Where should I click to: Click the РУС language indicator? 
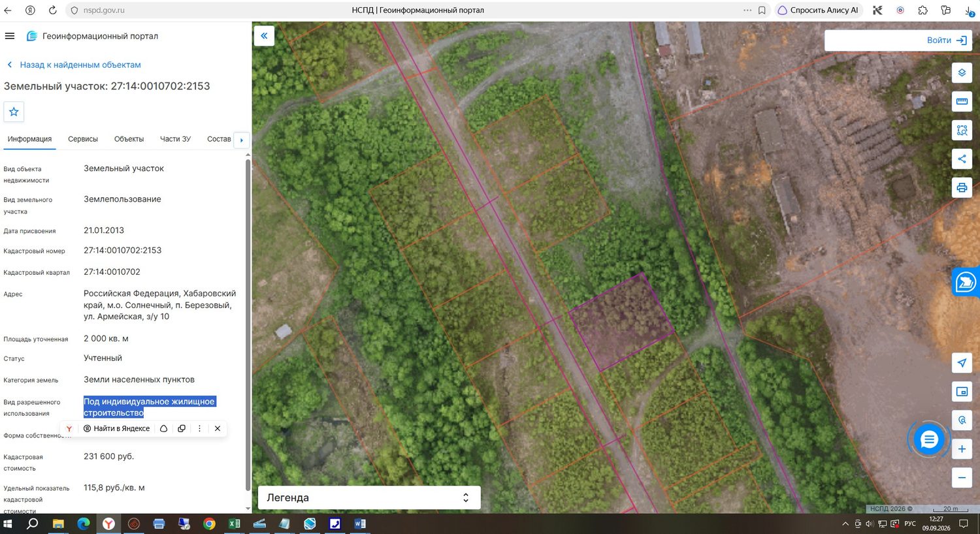(x=910, y=524)
